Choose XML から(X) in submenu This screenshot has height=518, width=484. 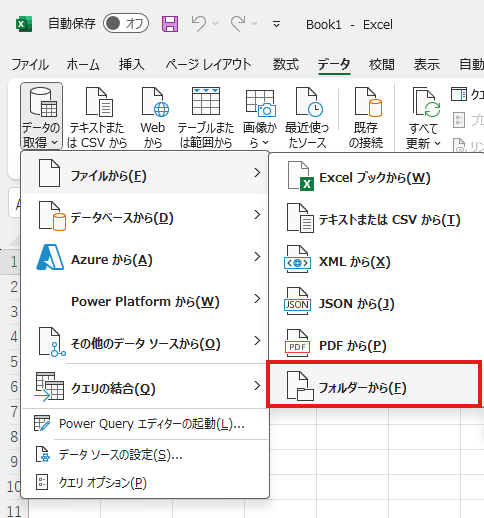pyautogui.click(x=376, y=261)
